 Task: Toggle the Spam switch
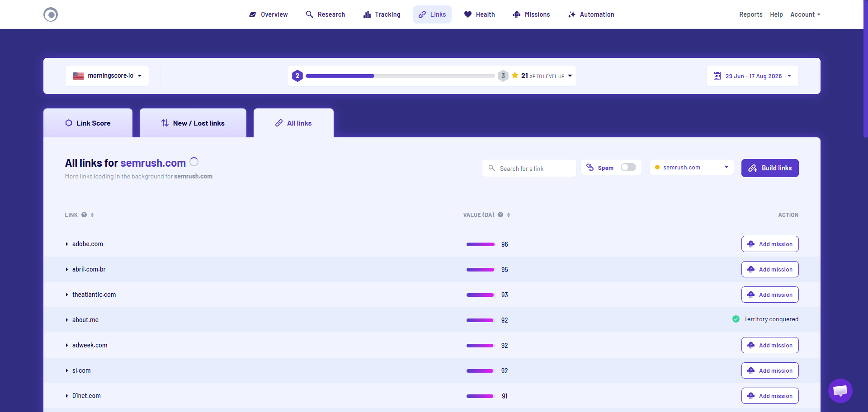click(x=628, y=168)
